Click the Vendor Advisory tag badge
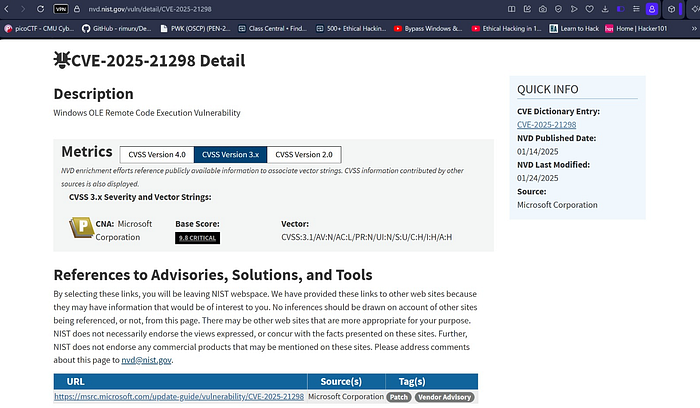This screenshot has width=700, height=408. [x=444, y=397]
